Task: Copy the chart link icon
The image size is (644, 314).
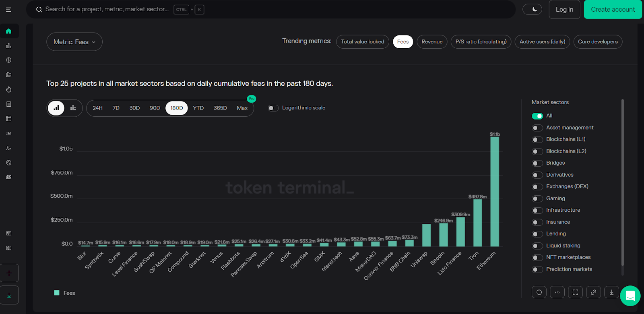Action: [593, 292]
